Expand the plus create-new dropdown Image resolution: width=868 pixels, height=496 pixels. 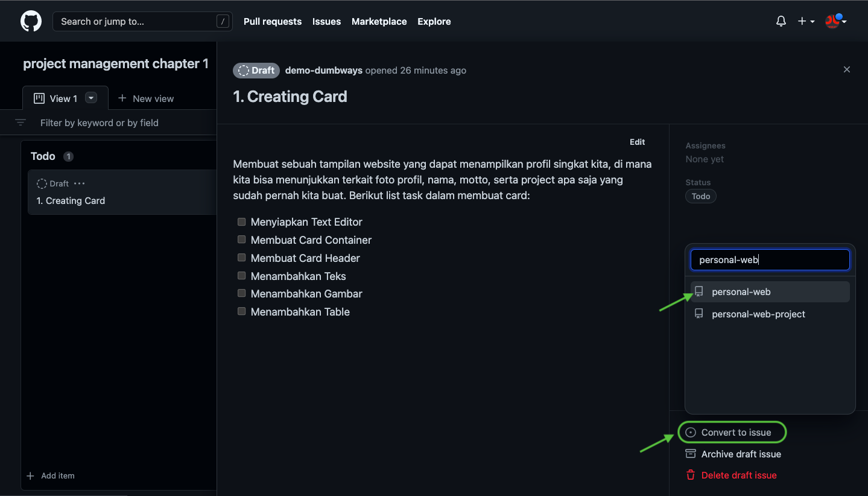point(806,22)
